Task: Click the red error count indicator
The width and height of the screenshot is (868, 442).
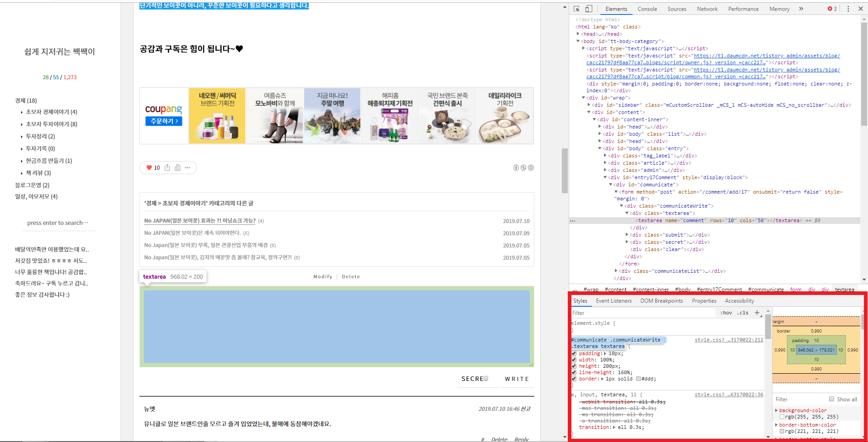Action: [x=832, y=9]
